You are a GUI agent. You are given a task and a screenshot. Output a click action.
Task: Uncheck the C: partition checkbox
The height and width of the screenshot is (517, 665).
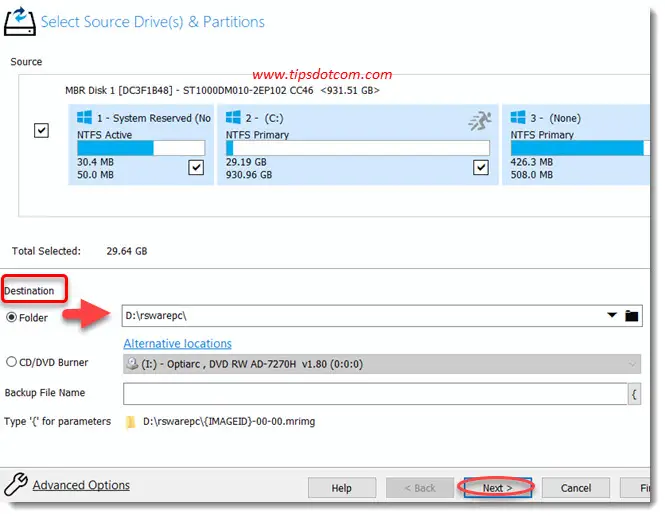click(481, 167)
